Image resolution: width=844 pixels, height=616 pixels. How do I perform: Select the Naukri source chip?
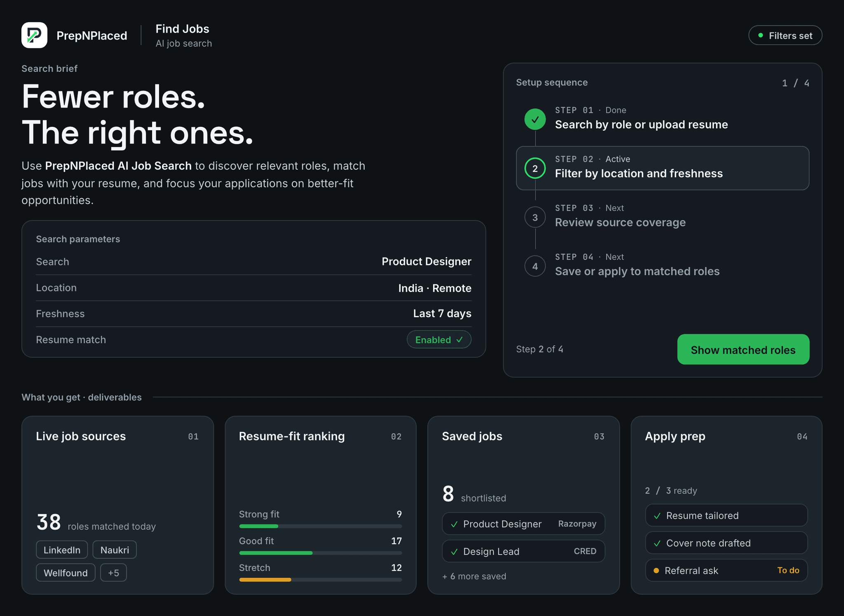coord(115,550)
